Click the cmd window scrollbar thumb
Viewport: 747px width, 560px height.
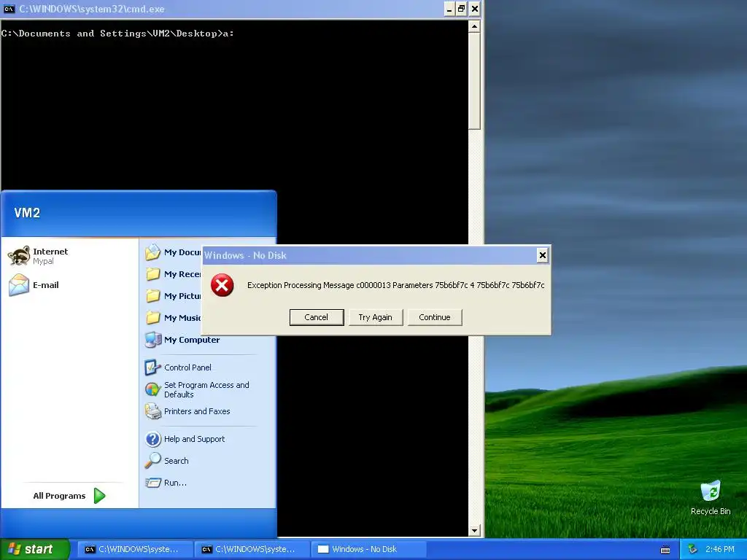474,81
